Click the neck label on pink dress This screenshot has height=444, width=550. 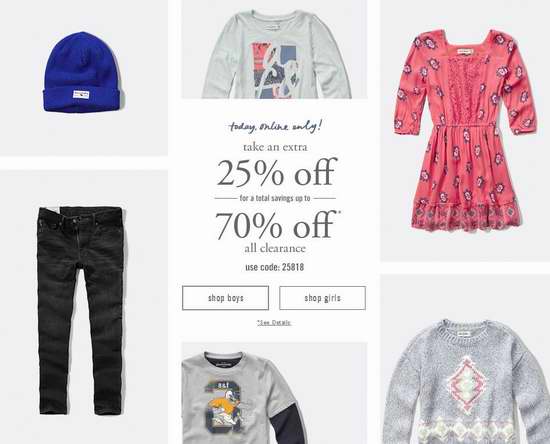tap(465, 52)
